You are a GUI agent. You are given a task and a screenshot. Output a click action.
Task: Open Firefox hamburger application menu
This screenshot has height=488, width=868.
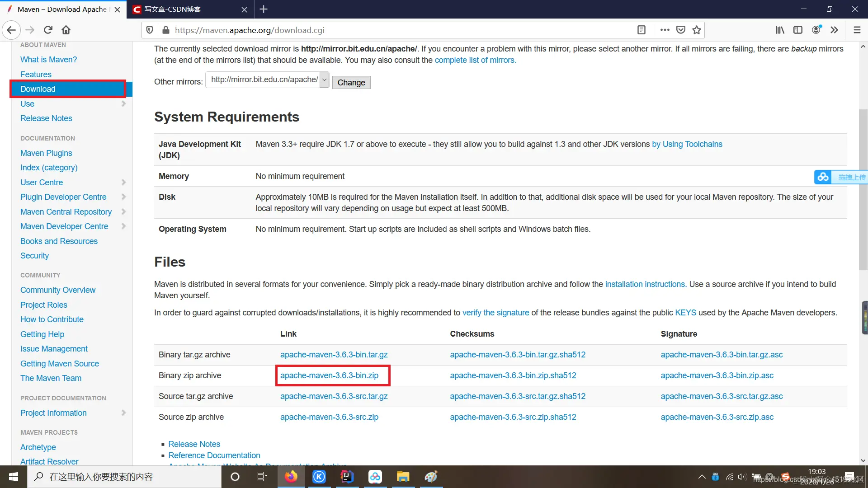[x=857, y=30]
